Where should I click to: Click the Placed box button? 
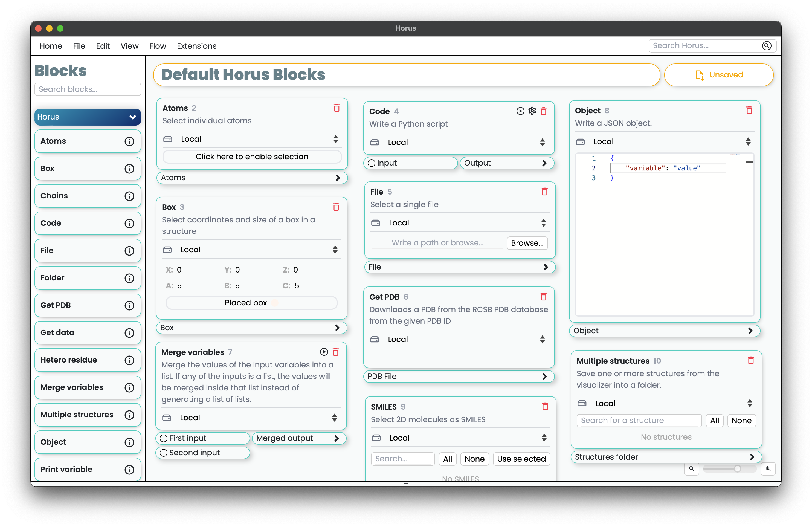point(251,303)
